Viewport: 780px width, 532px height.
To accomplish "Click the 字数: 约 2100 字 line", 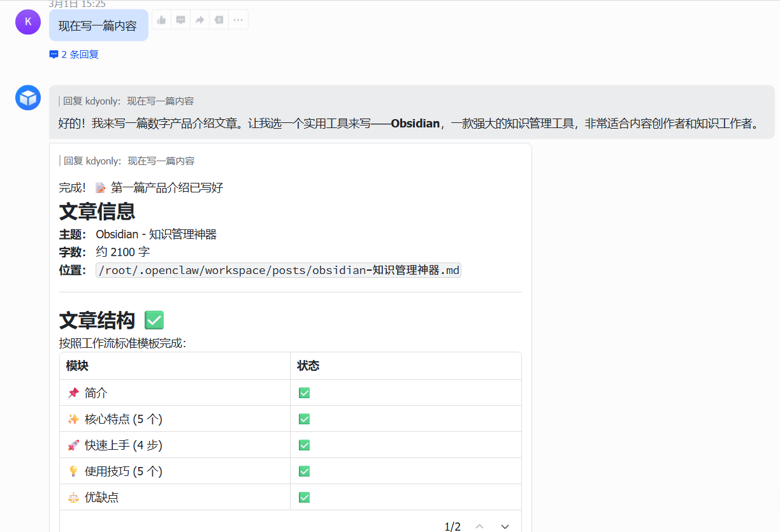I will 105,252.
